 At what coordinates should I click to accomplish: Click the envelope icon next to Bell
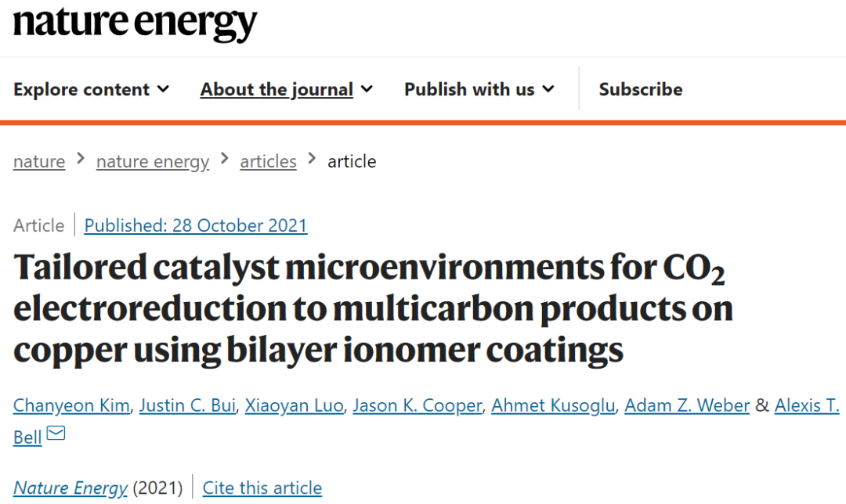[56, 433]
